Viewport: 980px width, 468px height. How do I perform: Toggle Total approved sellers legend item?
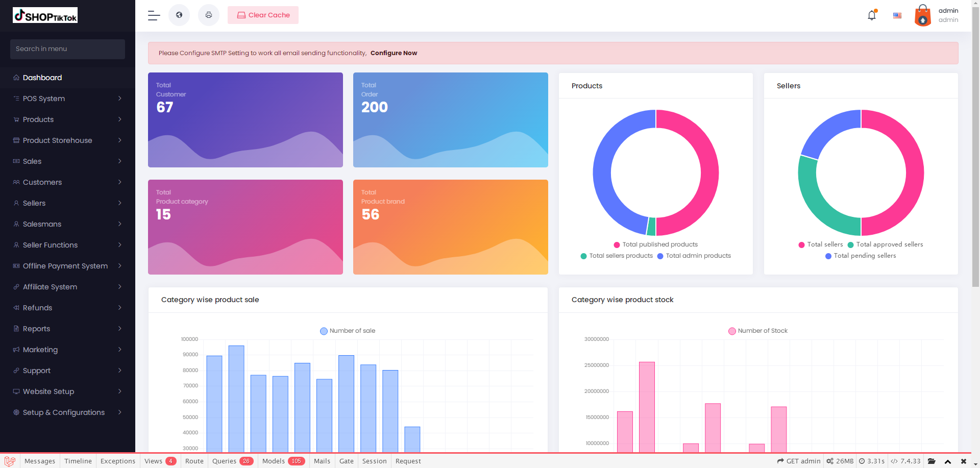pyautogui.click(x=885, y=244)
